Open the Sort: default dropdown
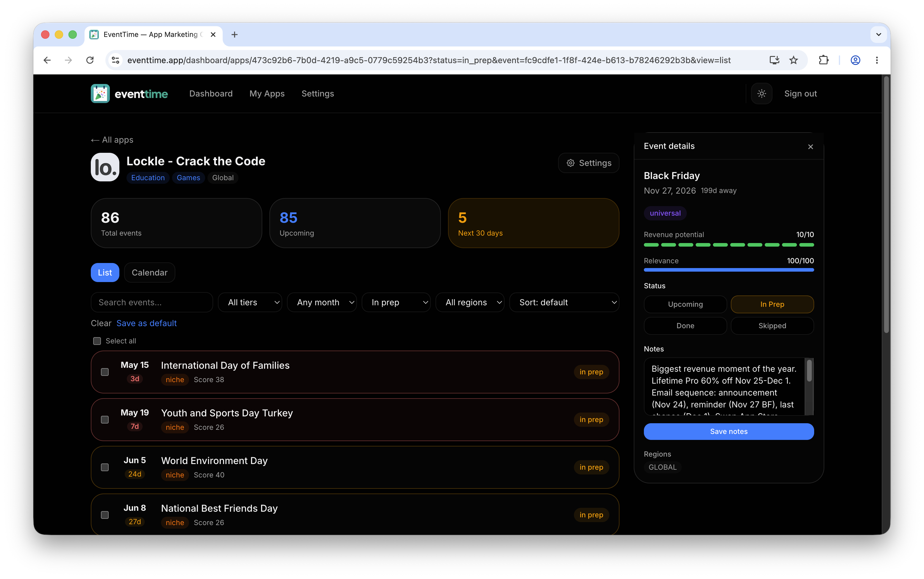Viewport: 924px width, 579px height. [564, 303]
